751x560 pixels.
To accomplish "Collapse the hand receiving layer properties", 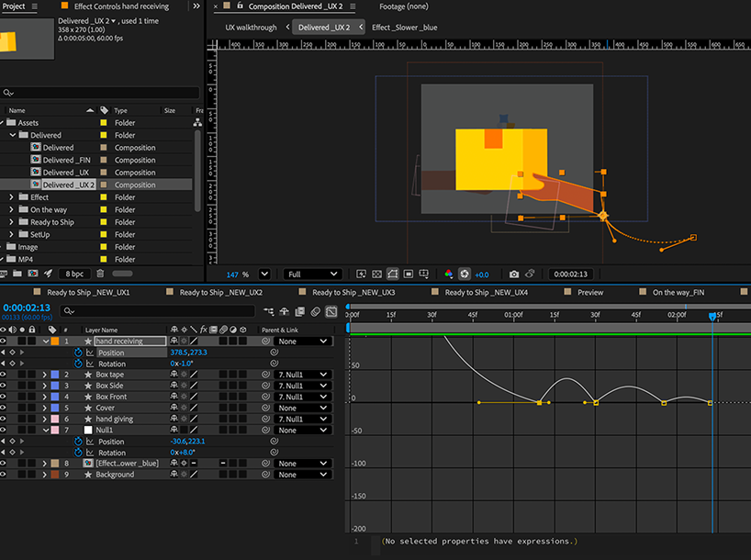I will 46,342.
